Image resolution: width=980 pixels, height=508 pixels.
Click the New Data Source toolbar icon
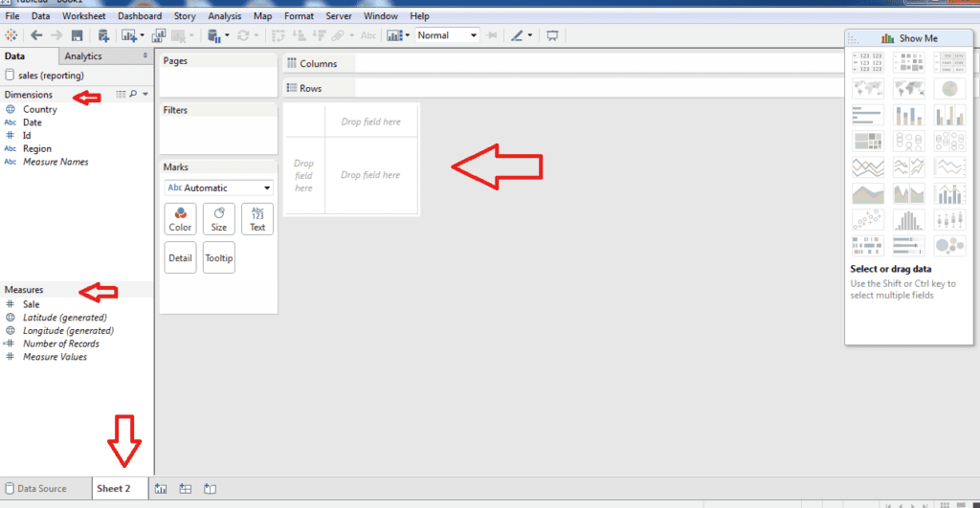(x=103, y=35)
